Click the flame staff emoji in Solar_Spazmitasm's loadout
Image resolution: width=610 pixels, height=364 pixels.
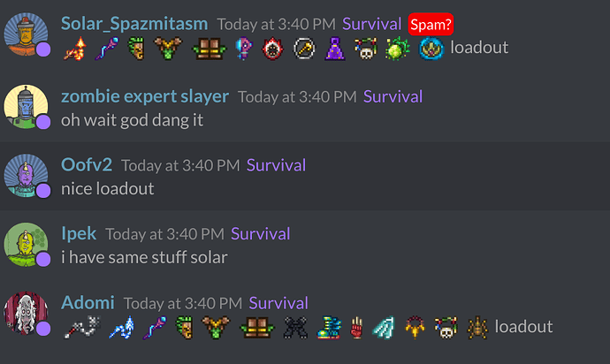pos(74,49)
